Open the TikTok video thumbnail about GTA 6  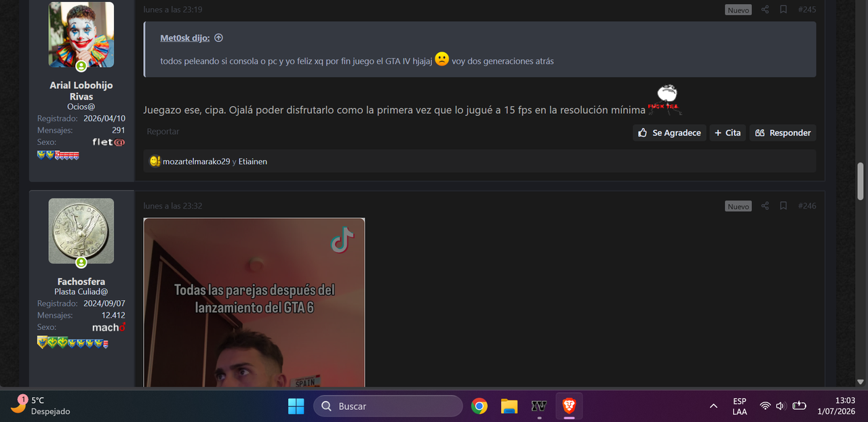pos(254,302)
